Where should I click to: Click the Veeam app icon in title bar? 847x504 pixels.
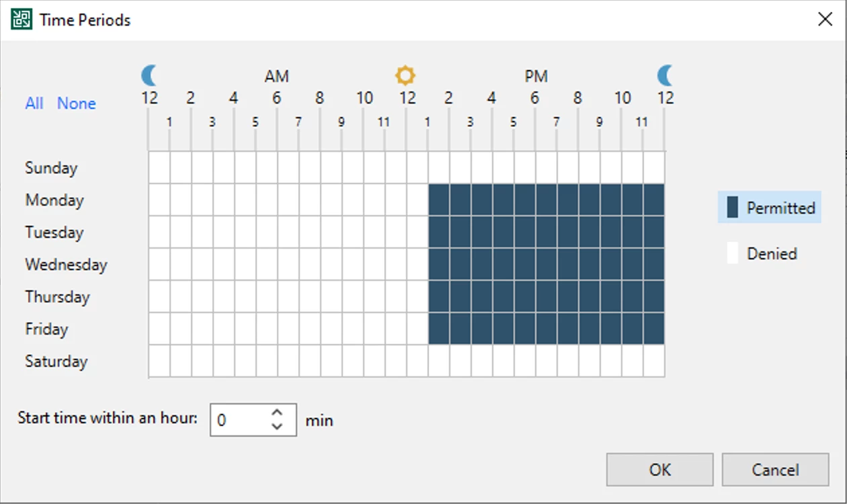click(22, 19)
